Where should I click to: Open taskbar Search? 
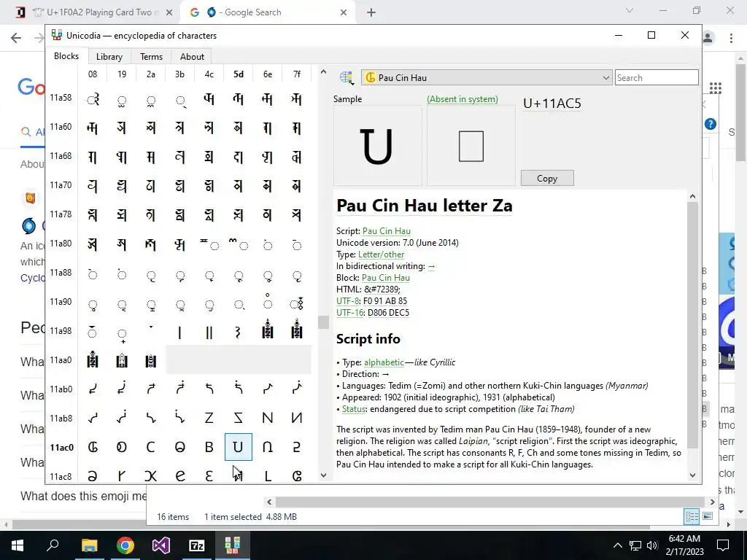point(53,545)
